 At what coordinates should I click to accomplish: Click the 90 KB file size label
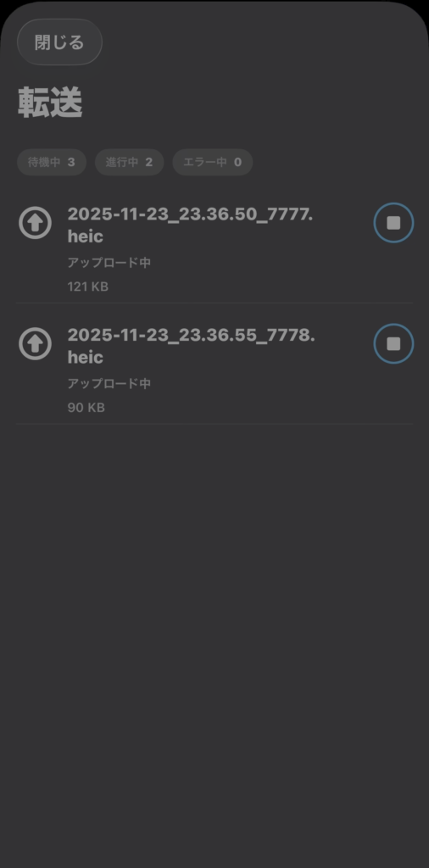click(x=86, y=408)
